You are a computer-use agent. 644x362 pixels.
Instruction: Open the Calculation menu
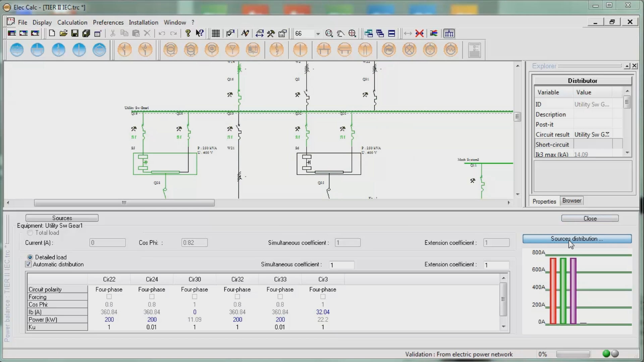pyautogui.click(x=72, y=22)
